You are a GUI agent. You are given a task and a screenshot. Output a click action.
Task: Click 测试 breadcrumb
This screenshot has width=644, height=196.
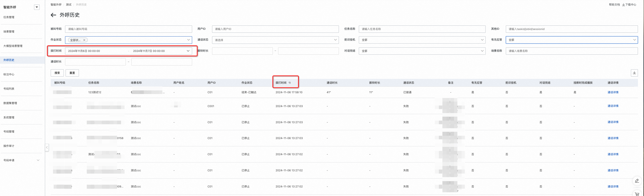pyautogui.click(x=69, y=5)
